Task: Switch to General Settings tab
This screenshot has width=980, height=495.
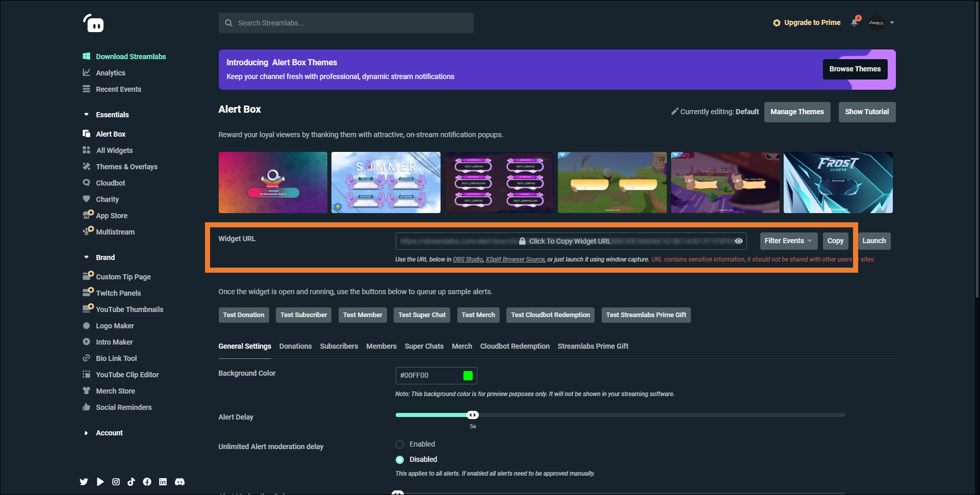Action: (245, 346)
